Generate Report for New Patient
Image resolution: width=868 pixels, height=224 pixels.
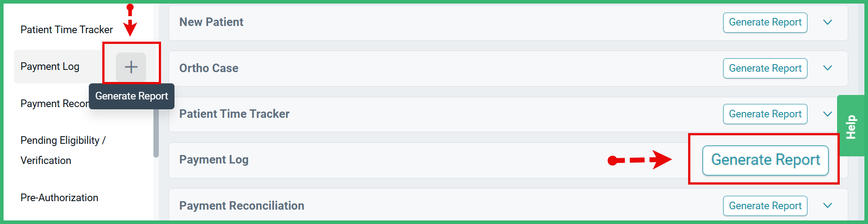click(x=765, y=22)
